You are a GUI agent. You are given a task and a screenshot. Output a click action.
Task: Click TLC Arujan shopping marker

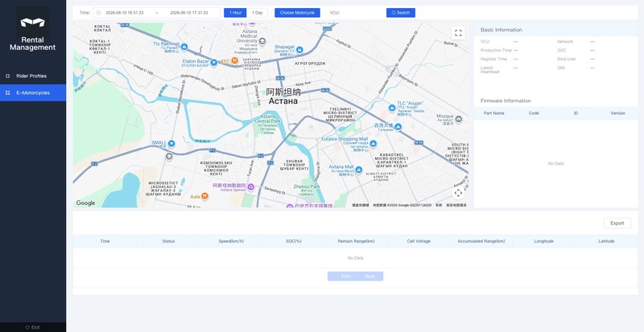tap(392, 108)
